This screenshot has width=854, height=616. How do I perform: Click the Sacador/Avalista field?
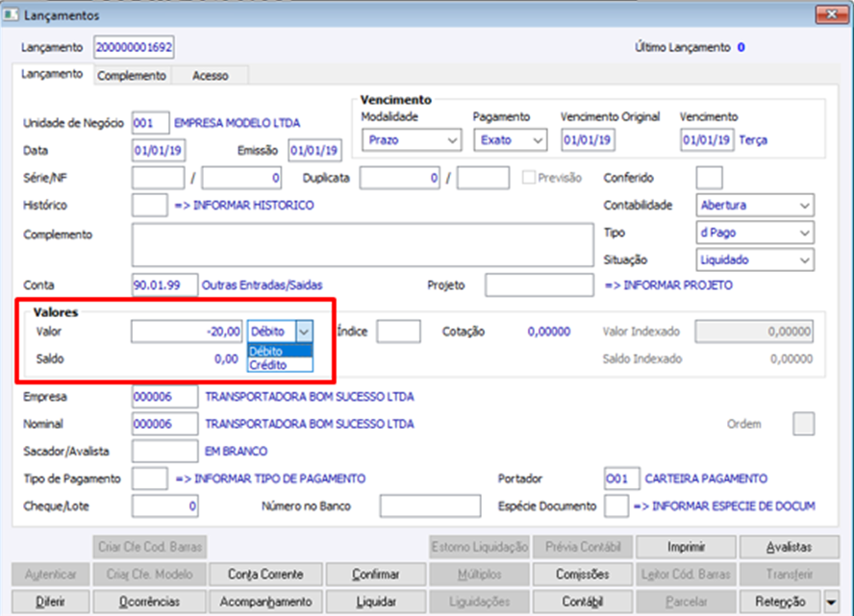pos(165,451)
